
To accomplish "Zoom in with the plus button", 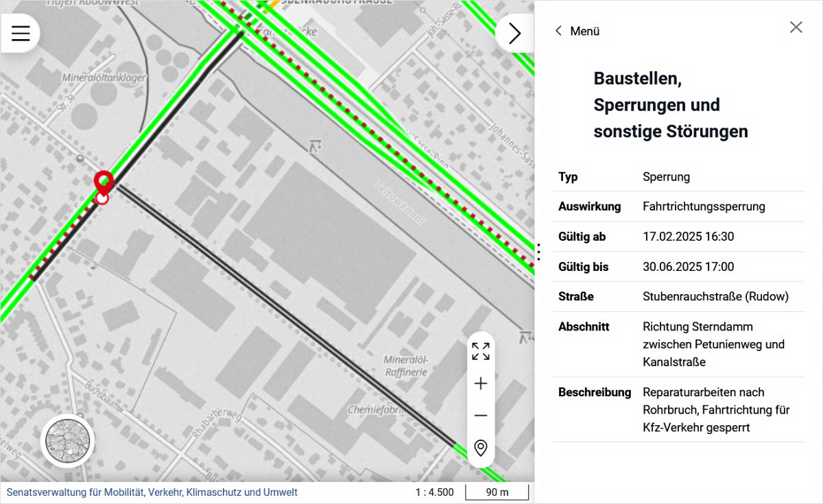I will point(481,383).
